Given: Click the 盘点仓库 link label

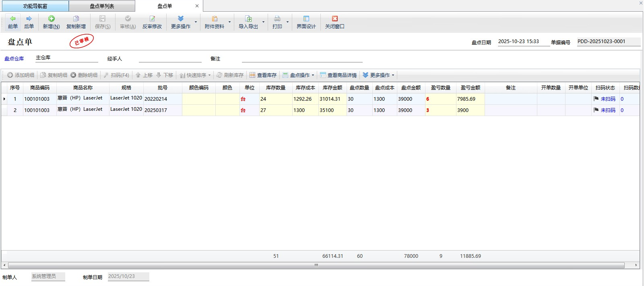Looking at the screenshot, I should click(x=14, y=59).
